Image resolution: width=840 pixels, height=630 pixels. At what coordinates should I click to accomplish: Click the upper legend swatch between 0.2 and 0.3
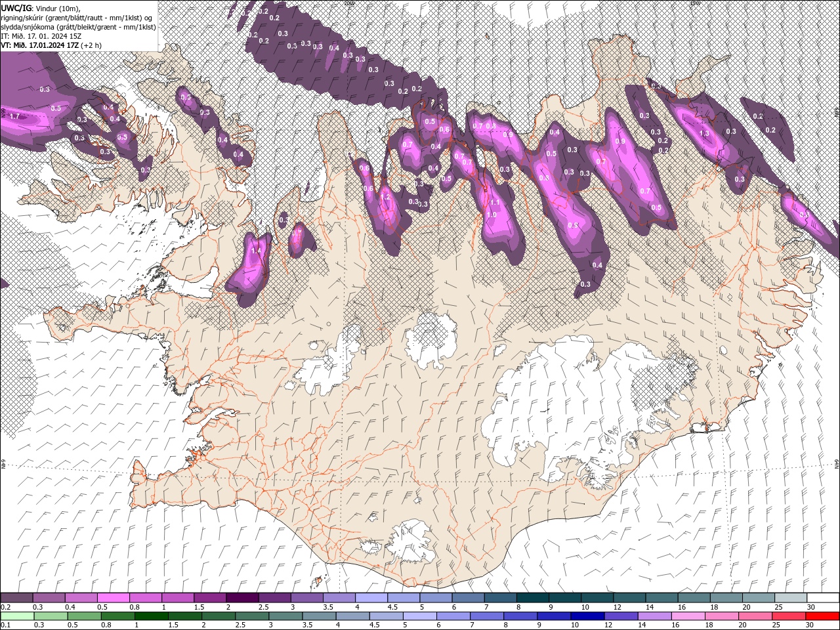pyautogui.click(x=16, y=598)
